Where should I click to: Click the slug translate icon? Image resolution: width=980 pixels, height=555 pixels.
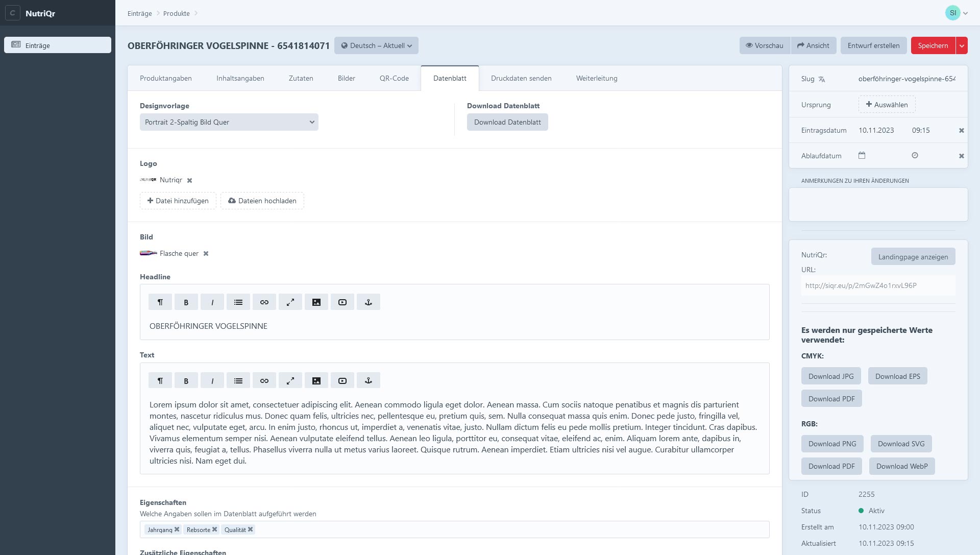(822, 79)
